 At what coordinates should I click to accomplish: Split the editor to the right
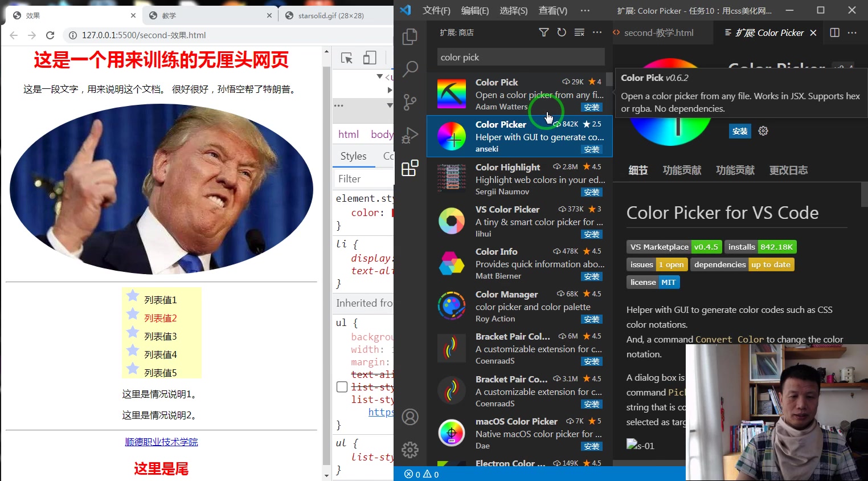835,32
